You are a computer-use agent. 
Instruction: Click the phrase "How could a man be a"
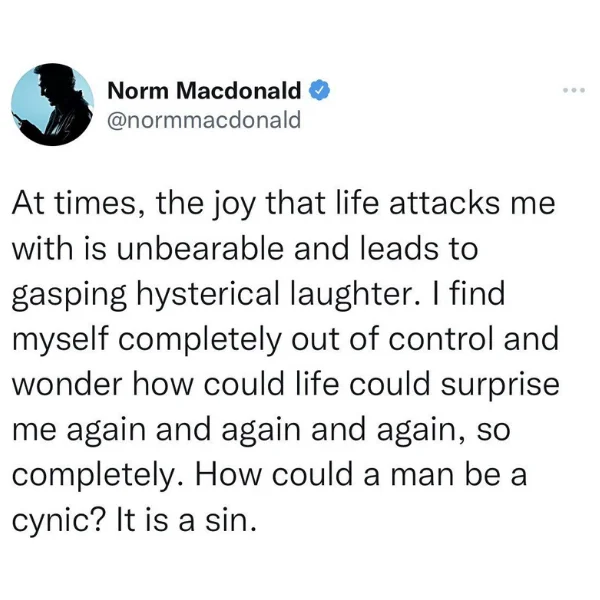(x=361, y=475)
